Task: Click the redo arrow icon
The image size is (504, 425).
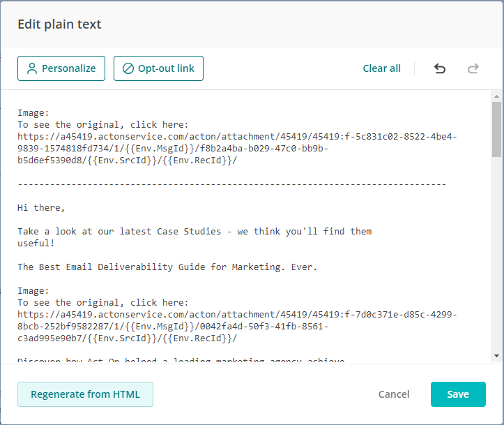Action: point(473,68)
